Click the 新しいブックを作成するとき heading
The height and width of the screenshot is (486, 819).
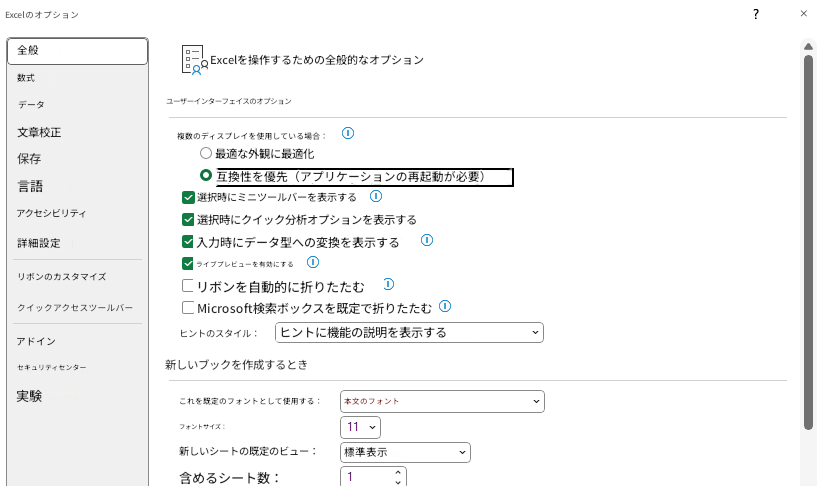pos(236,365)
